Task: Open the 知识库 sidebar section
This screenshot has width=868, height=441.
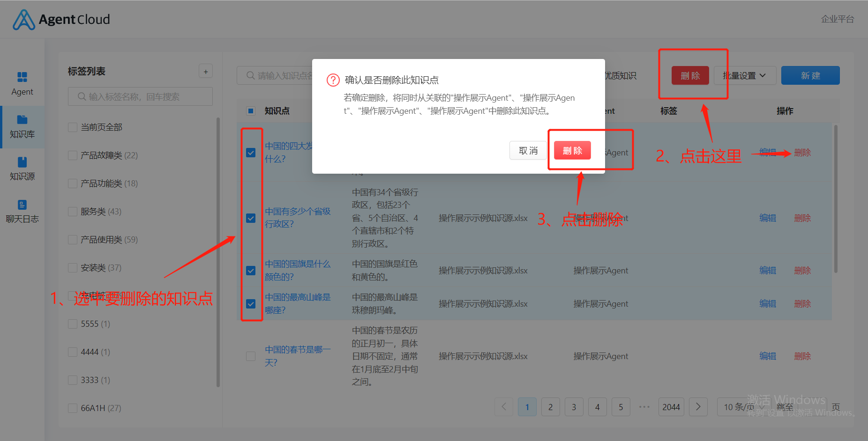Action: [x=22, y=127]
